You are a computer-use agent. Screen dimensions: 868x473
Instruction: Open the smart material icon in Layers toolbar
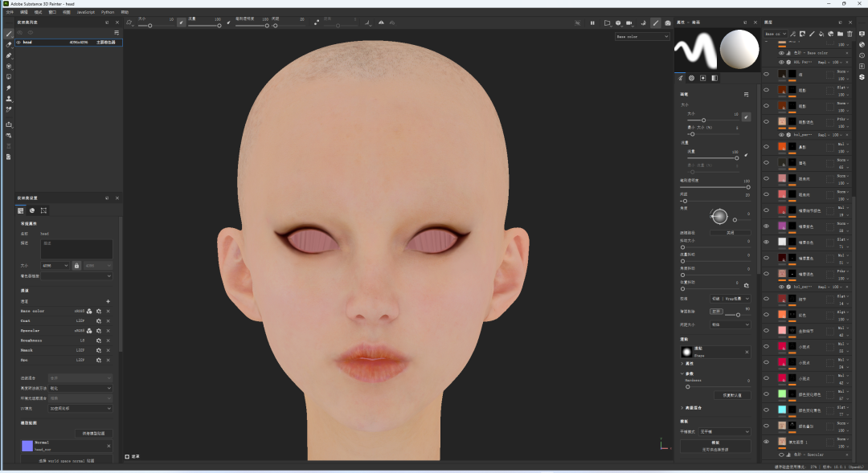point(831,34)
